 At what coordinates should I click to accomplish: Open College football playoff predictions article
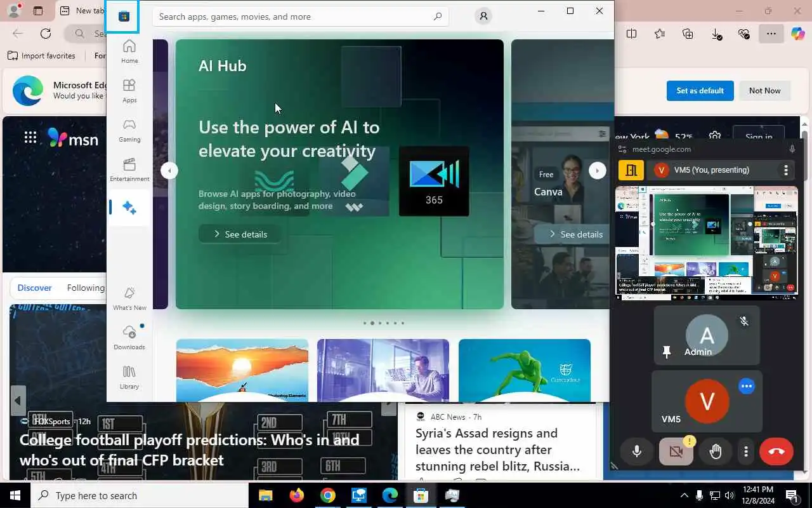click(x=189, y=450)
